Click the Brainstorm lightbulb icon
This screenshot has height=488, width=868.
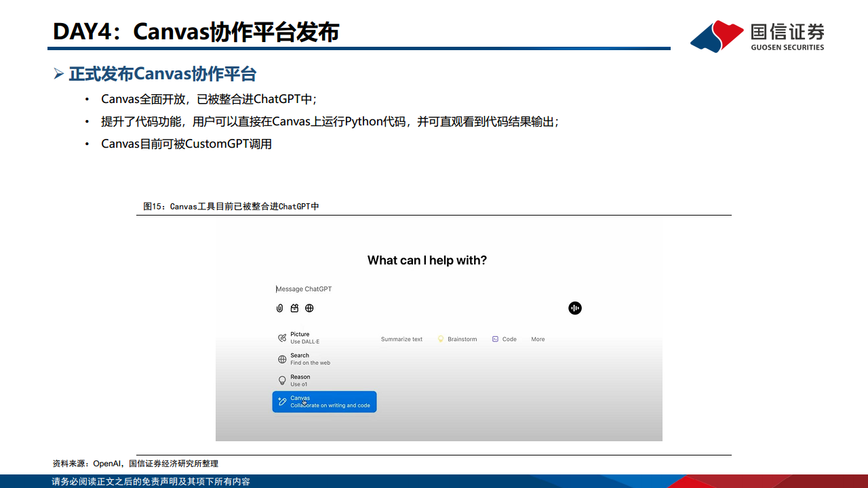pos(440,339)
